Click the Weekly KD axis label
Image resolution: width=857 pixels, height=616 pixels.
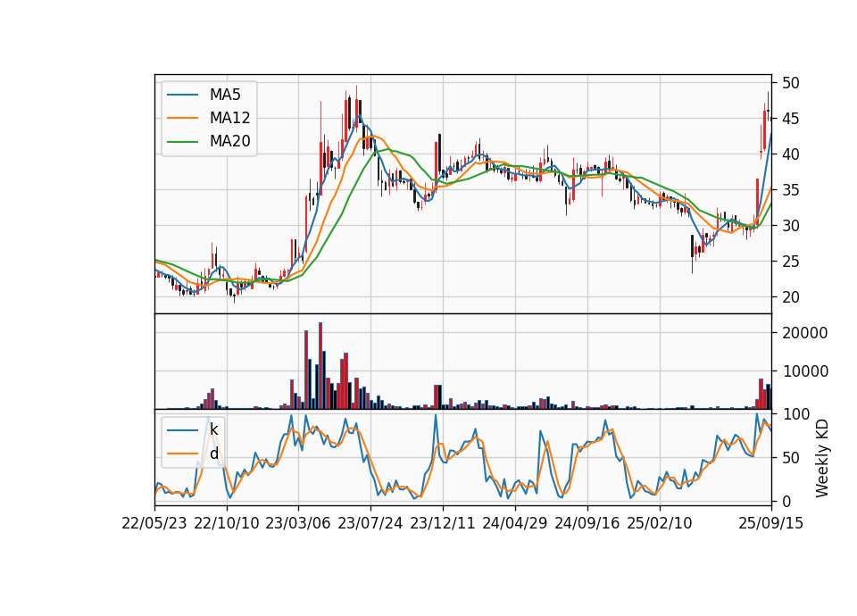[822, 458]
